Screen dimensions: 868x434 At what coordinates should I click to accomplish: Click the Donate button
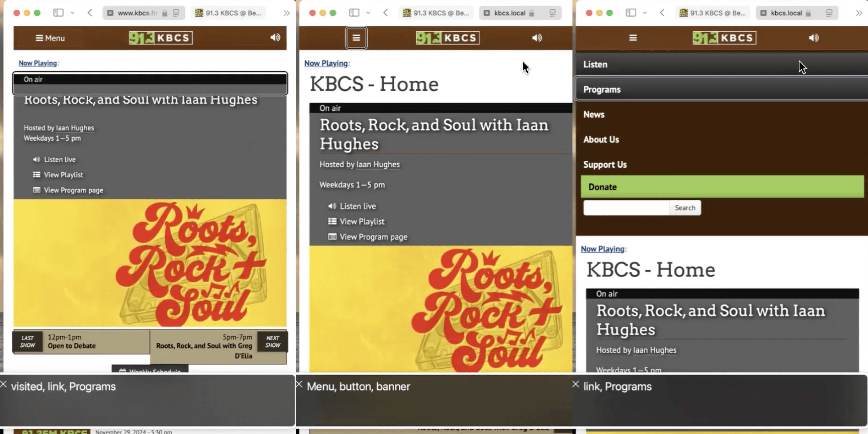pos(721,186)
